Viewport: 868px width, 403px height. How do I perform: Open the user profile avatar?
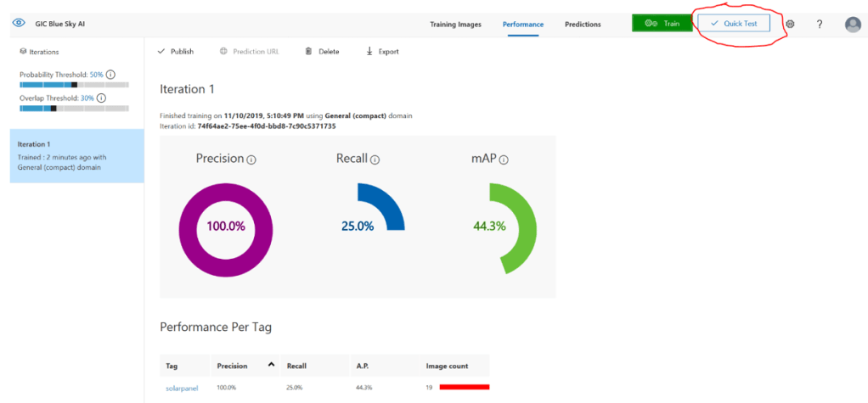coord(853,25)
